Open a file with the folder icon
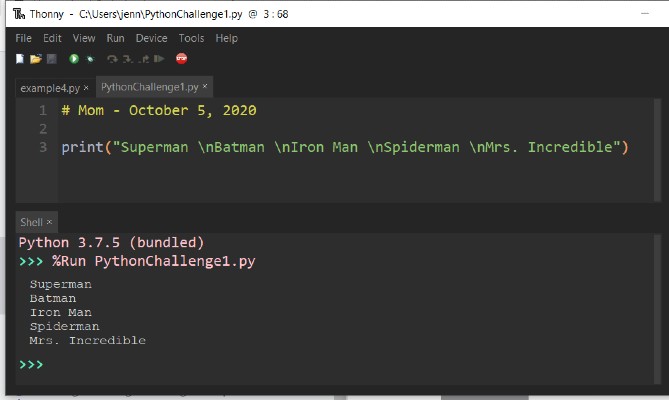This screenshot has height=400, width=669. [36, 59]
